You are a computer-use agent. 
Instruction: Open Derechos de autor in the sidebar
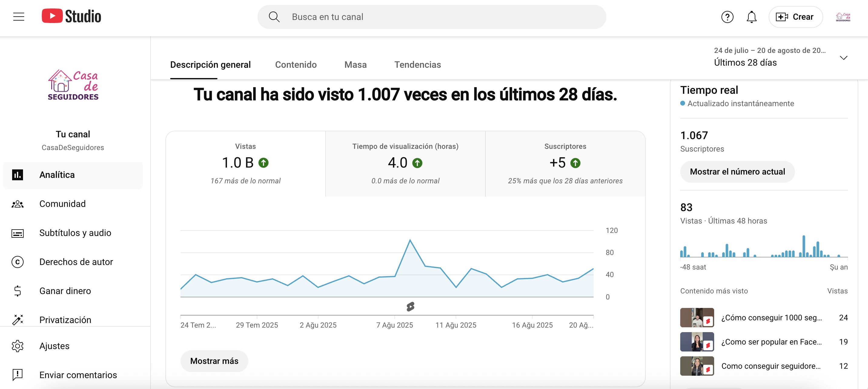pos(73,262)
